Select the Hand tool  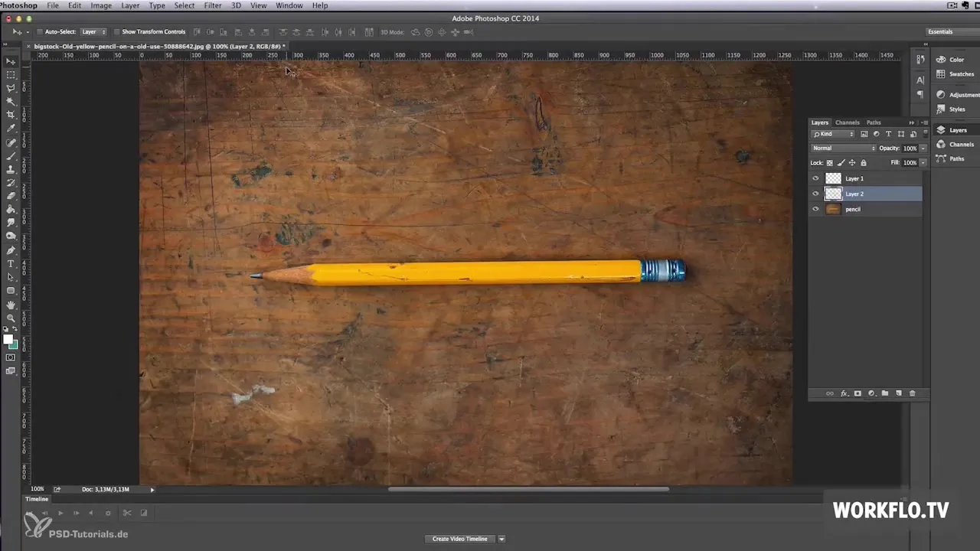click(x=11, y=305)
